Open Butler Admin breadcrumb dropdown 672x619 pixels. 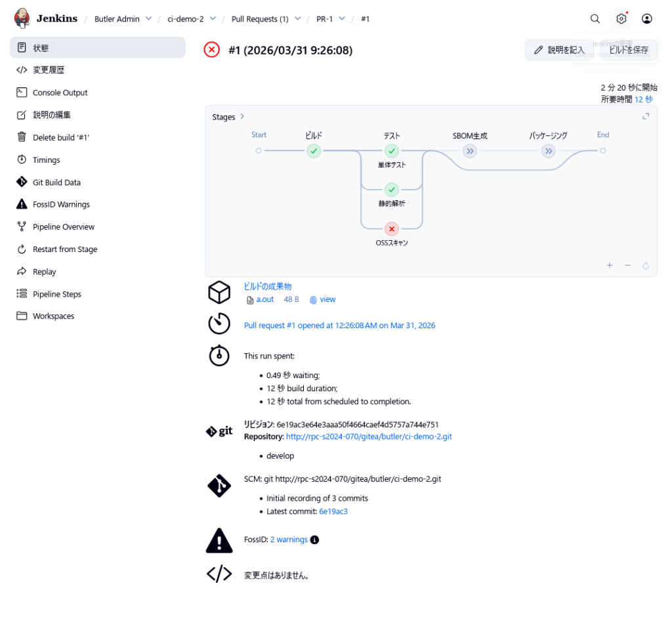pyautogui.click(x=148, y=19)
